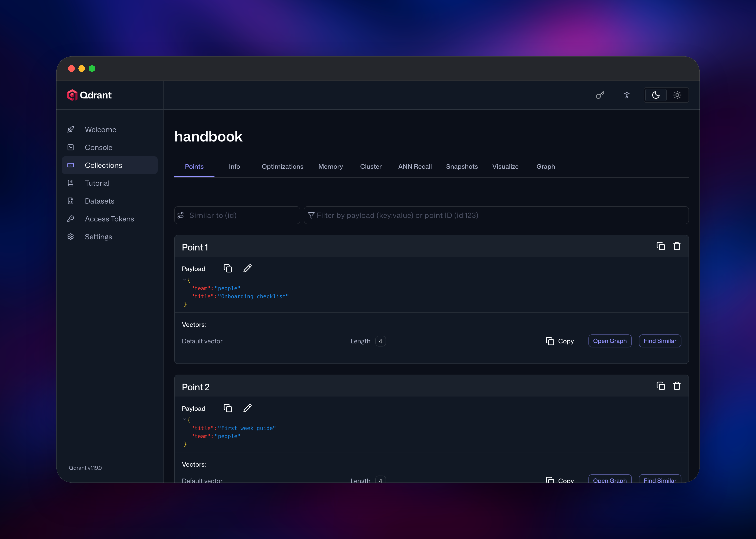Switch to the Graph tab
This screenshot has height=539, width=756.
[546, 167]
